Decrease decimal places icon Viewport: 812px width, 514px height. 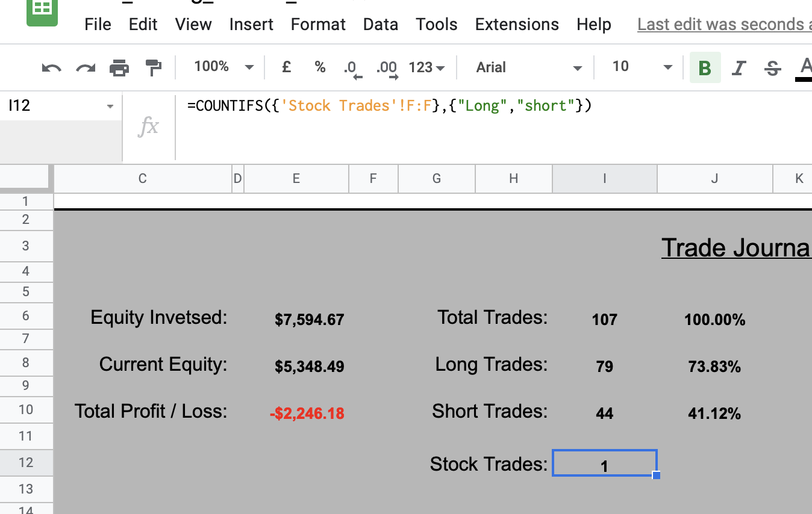tap(351, 68)
